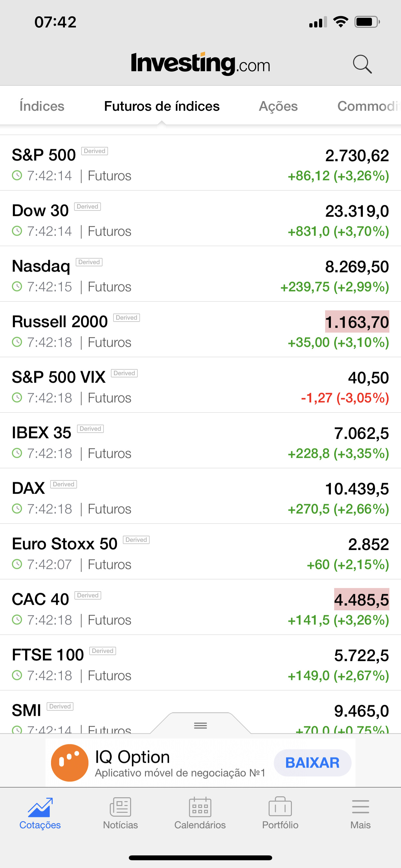This screenshot has width=401, height=868.
Task: Open the Investing.com logo header
Action: 200,64
